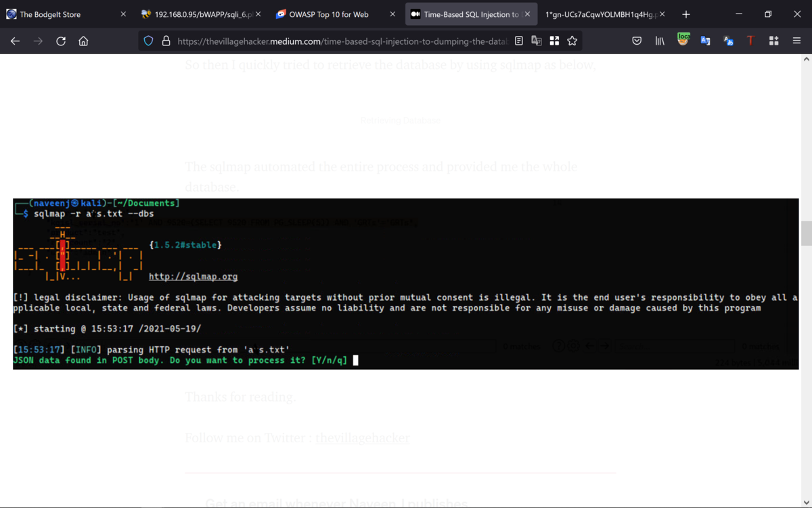Click the browser forward arrow
Image resolution: width=812 pixels, height=508 pixels.
pyautogui.click(x=38, y=41)
